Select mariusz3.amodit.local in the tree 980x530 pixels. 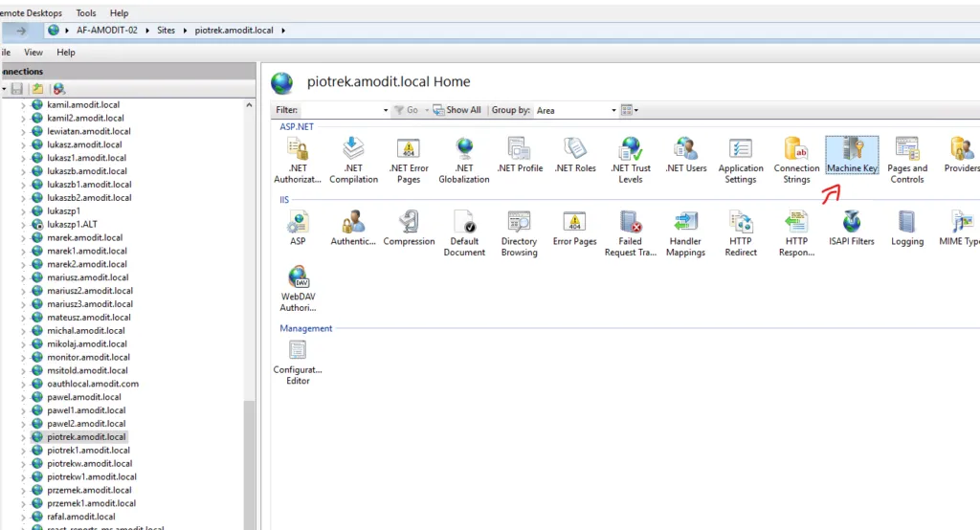point(90,304)
